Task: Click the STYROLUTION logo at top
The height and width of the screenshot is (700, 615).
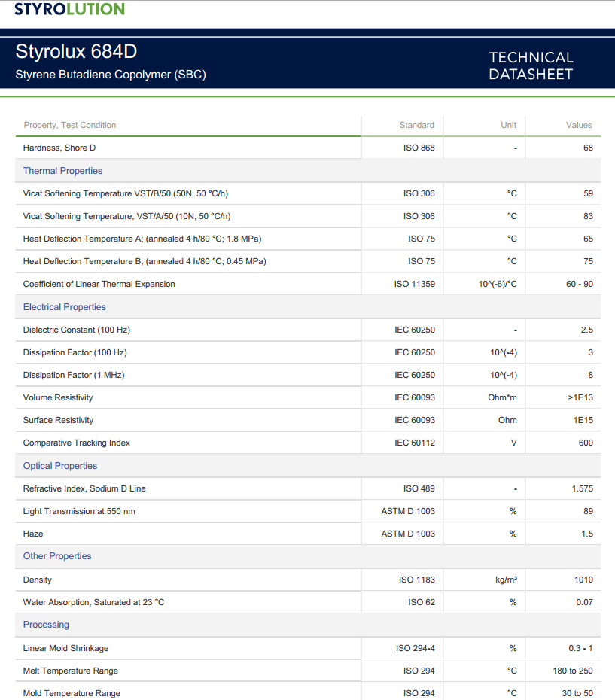Action: (69, 9)
